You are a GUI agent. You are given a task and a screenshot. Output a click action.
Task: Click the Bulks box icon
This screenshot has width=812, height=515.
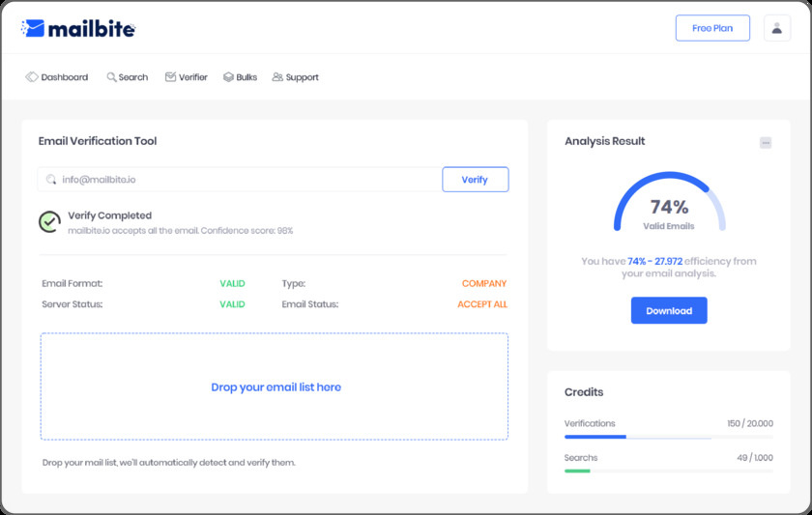click(228, 77)
